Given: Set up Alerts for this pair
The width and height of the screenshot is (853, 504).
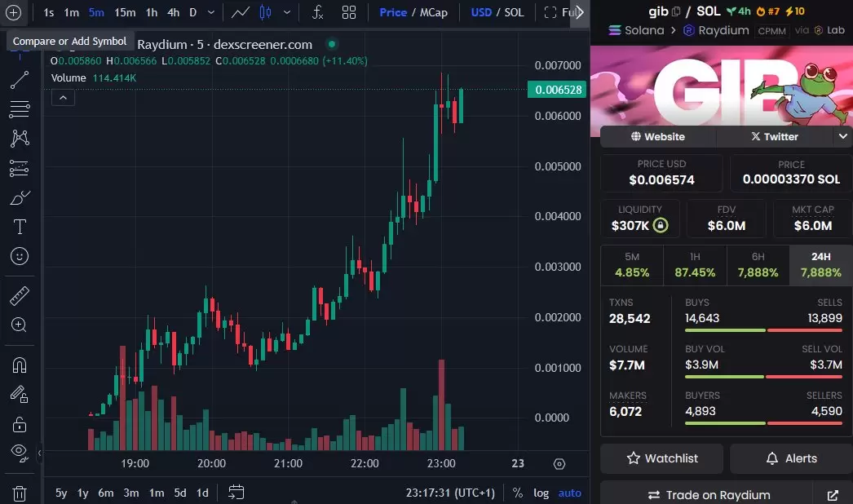Looking at the screenshot, I should pos(792,458).
